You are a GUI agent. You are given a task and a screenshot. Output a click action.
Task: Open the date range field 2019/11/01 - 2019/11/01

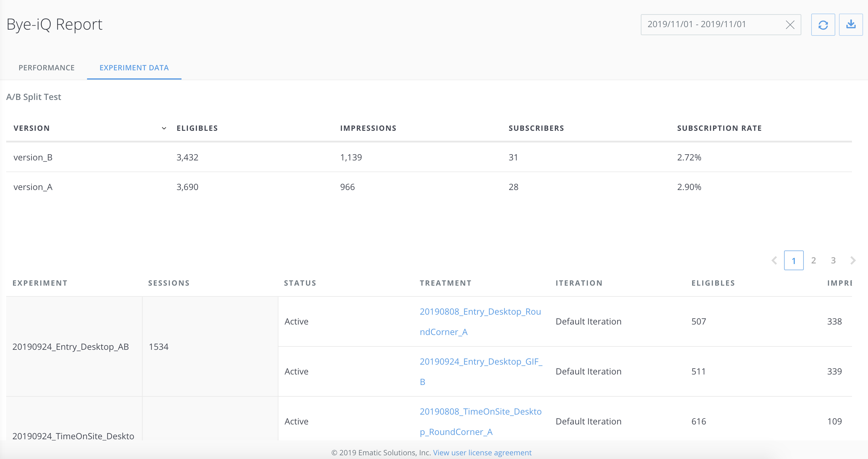(721, 25)
